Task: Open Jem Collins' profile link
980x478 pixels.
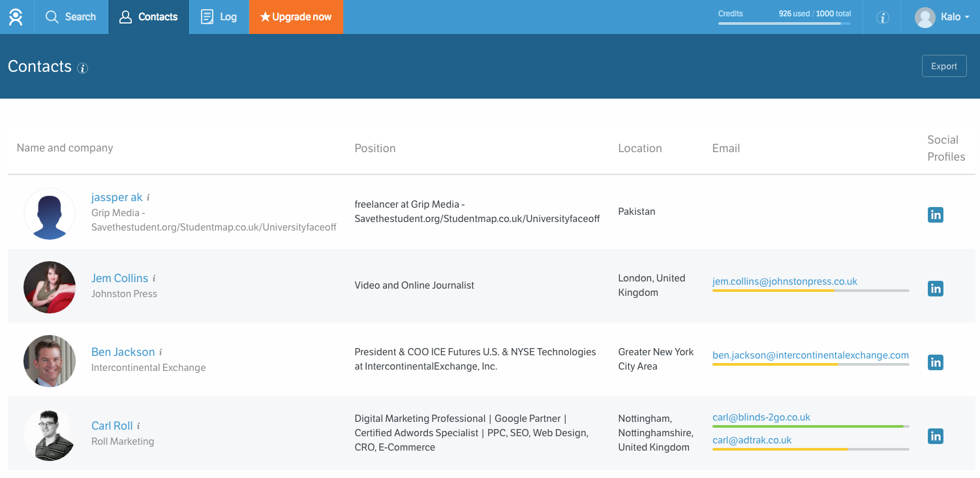Action: (119, 278)
